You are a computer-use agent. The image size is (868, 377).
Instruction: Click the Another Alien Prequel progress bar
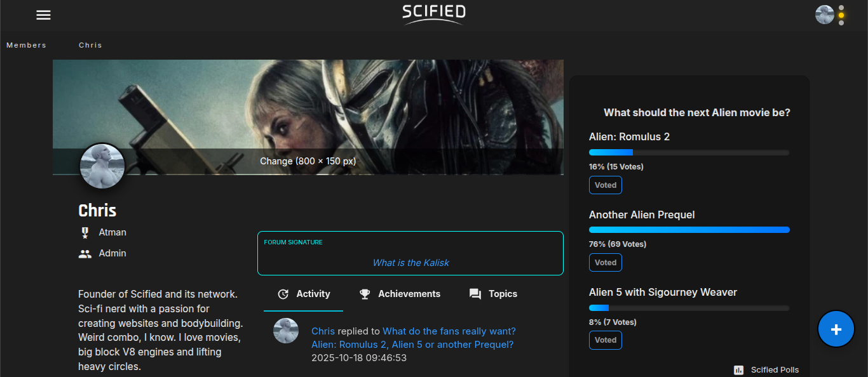(x=689, y=230)
